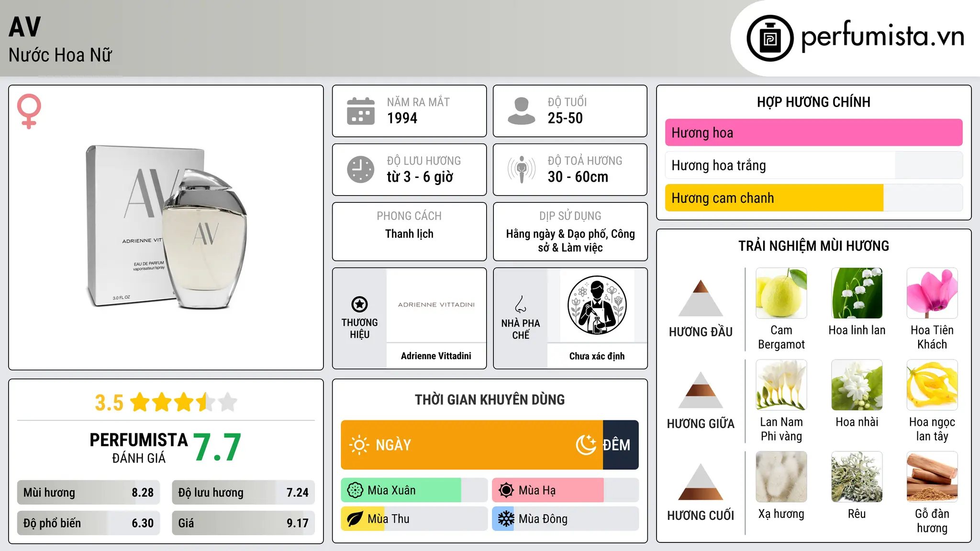The width and height of the screenshot is (980, 551).
Task: Click the snowflake icon for Mùa Đông
Action: pos(506,519)
